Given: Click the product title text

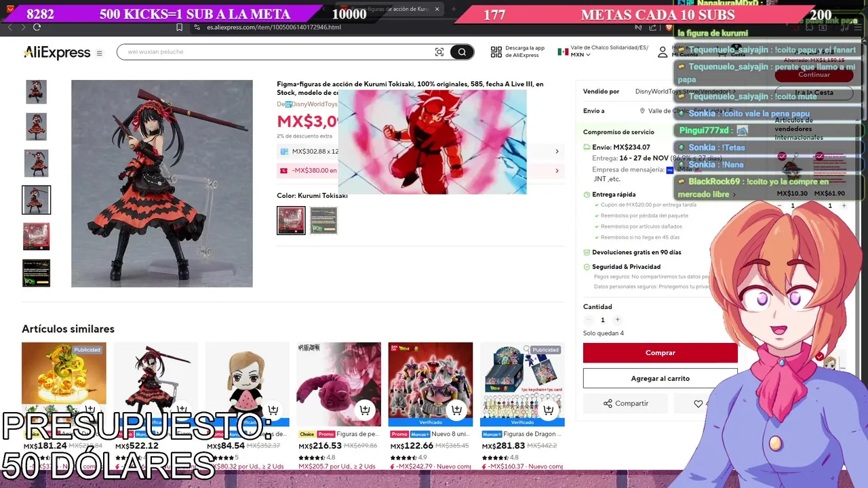Looking at the screenshot, I should pos(410,88).
